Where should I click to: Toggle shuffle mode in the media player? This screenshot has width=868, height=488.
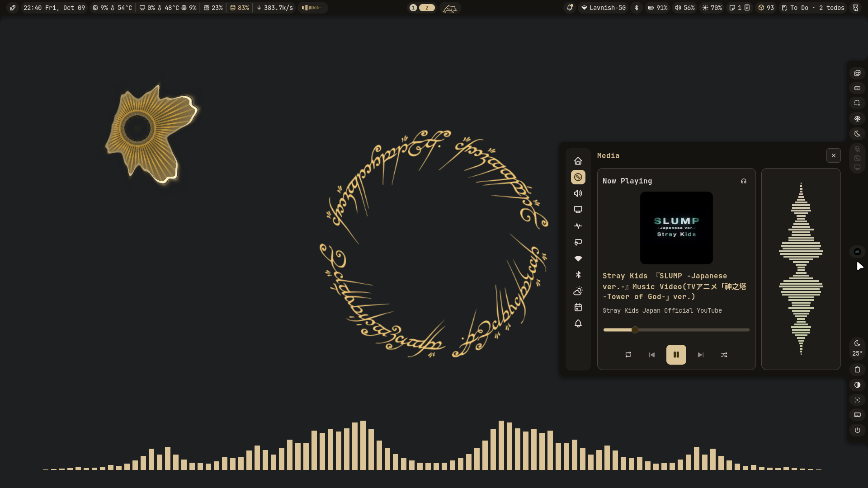click(724, 355)
